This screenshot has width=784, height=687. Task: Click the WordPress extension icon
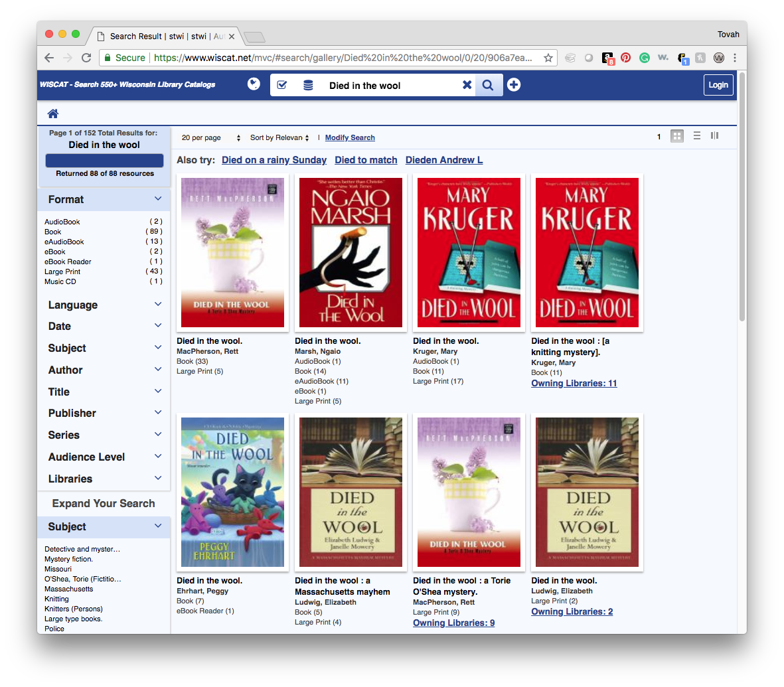tap(718, 58)
